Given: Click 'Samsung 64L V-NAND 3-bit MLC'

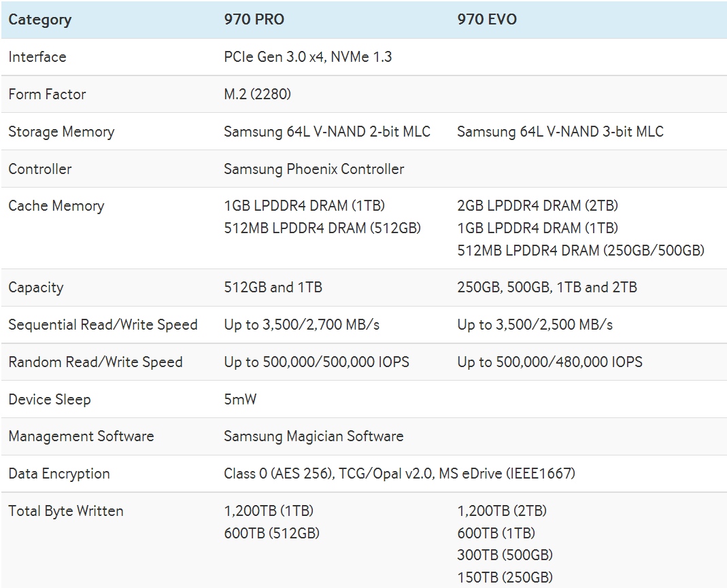Looking at the screenshot, I should [x=560, y=132].
